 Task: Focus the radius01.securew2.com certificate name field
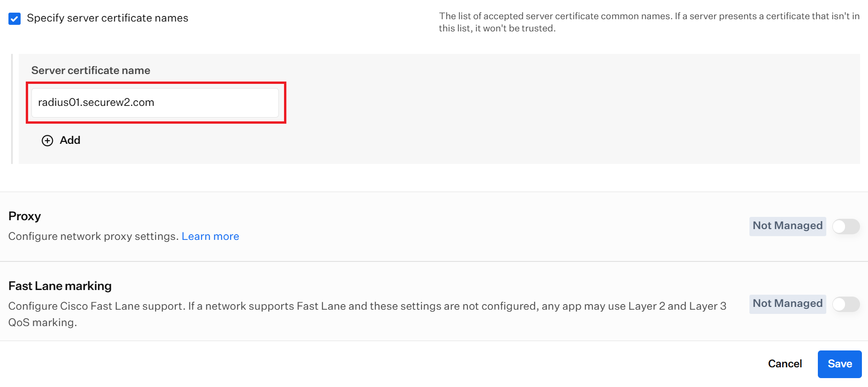pyautogui.click(x=155, y=103)
